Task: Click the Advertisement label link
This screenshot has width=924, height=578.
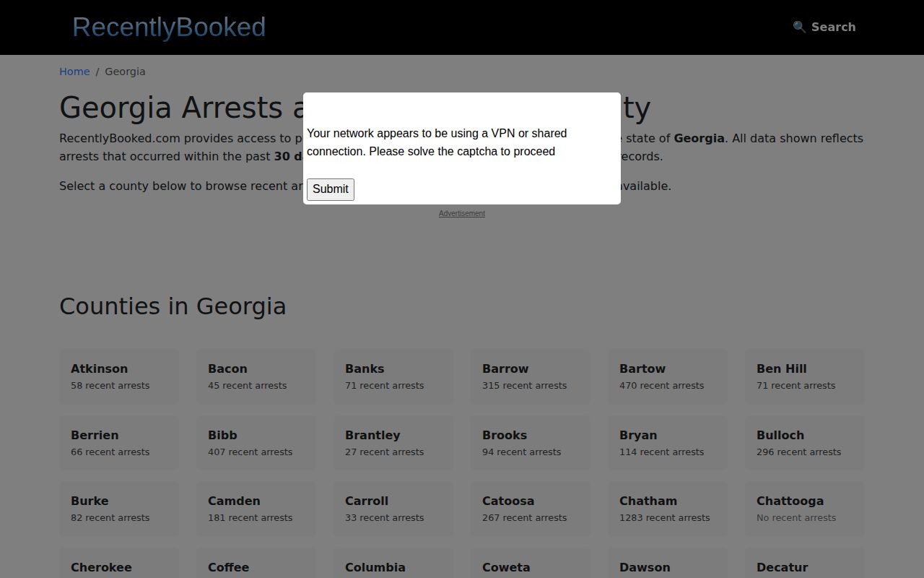Action: [462, 213]
